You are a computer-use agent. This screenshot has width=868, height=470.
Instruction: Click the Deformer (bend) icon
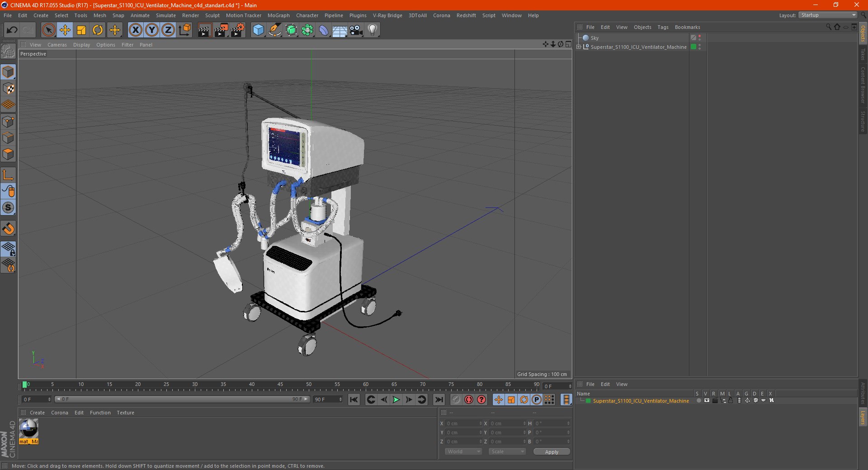[324, 30]
